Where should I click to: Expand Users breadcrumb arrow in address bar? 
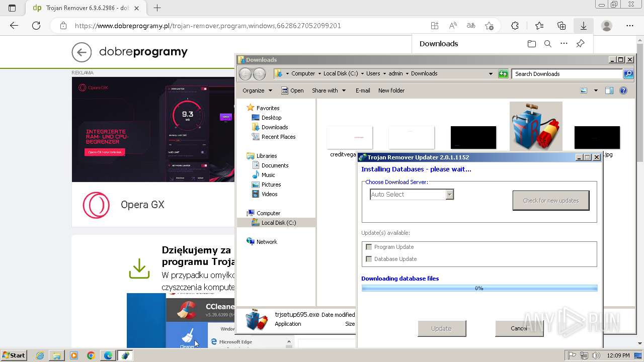(x=385, y=73)
